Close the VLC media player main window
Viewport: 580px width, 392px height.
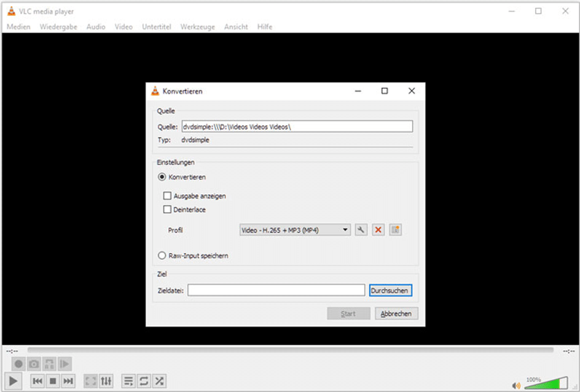tap(565, 11)
